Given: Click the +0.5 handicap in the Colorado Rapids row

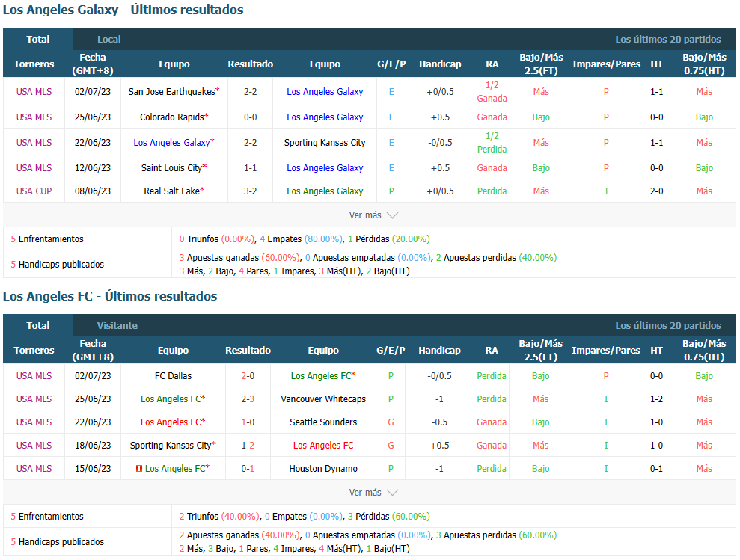Looking at the screenshot, I should (x=440, y=117).
